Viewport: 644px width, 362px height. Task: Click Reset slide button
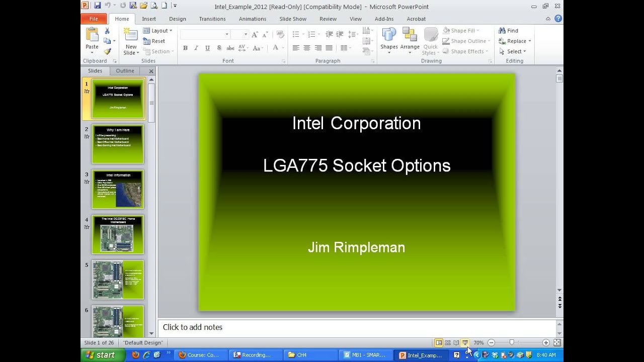pos(154,41)
